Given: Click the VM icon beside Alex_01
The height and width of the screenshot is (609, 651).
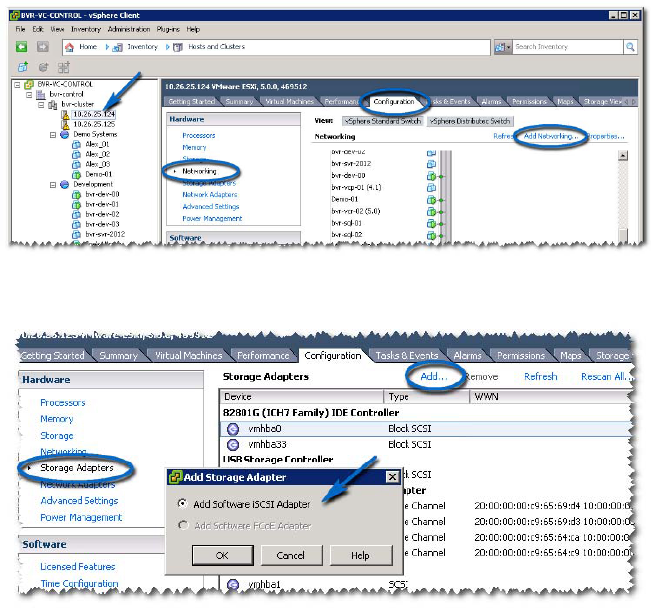Looking at the screenshot, I should tap(76, 144).
